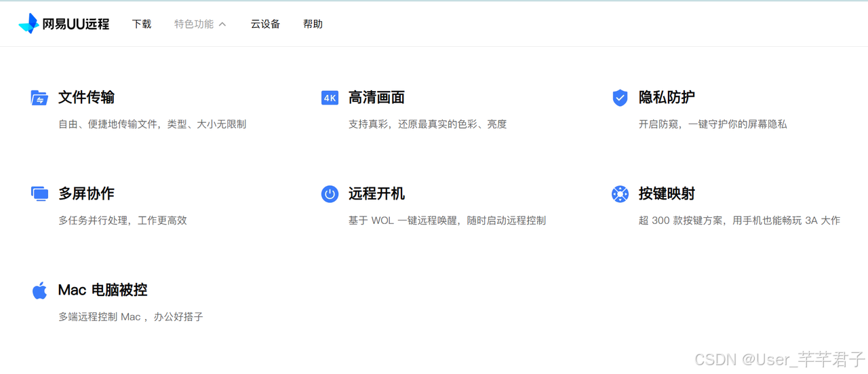The height and width of the screenshot is (374, 868).
Task: Open the 文件传输 feature title link
Action: coord(86,98)
